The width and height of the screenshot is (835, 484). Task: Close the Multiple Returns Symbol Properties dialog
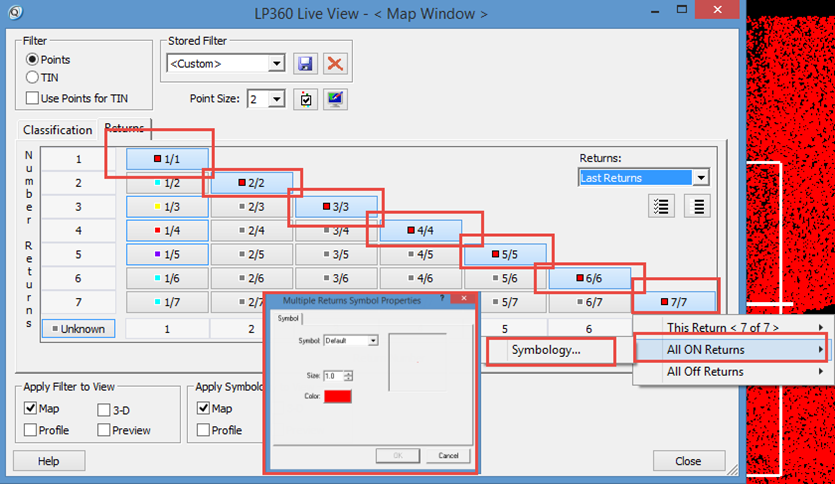tap(464, 299)
